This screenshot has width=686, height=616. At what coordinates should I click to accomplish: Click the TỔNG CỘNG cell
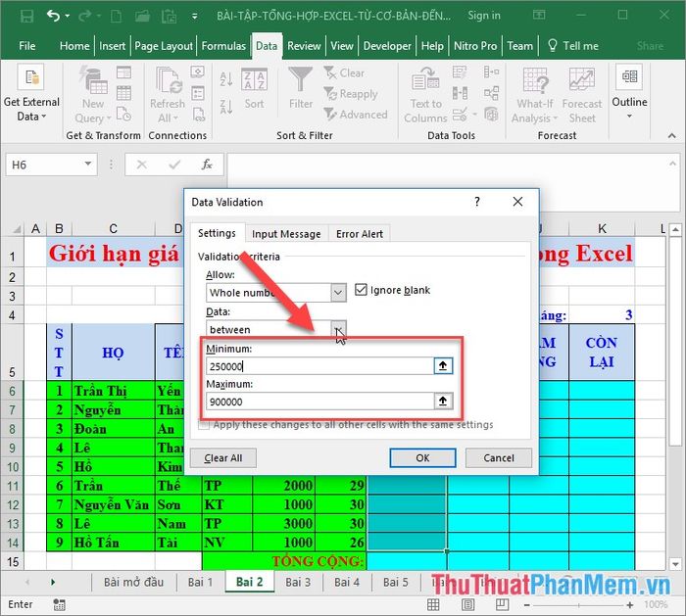284,561
